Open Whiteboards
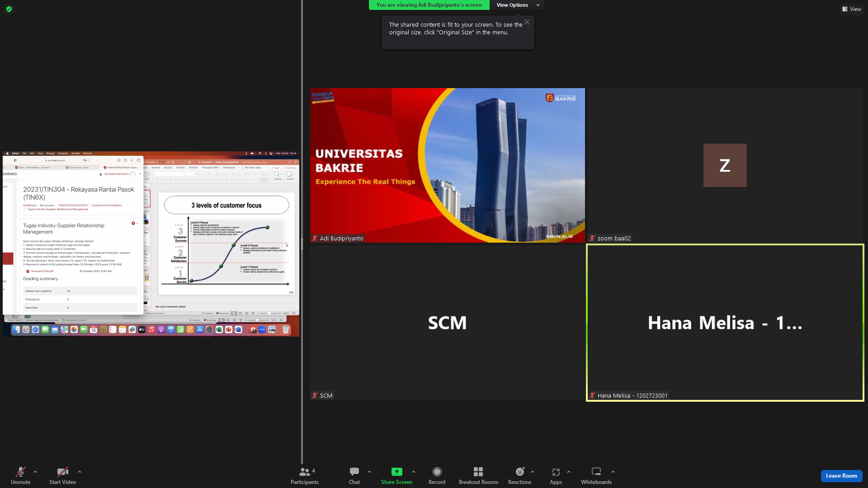 coord(596,475)
